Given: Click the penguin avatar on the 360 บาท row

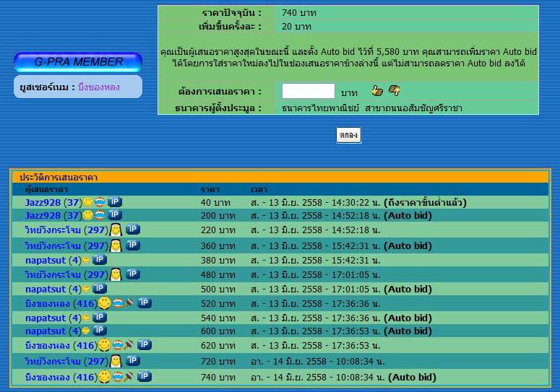Looking at the screenshot, I should [116, 246].
